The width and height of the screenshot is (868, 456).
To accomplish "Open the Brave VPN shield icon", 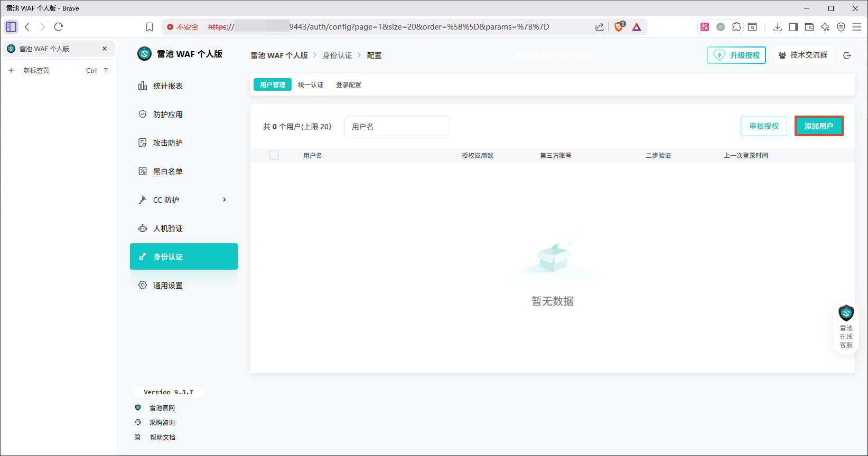I will pyautogui.click(x=841, y=27).
